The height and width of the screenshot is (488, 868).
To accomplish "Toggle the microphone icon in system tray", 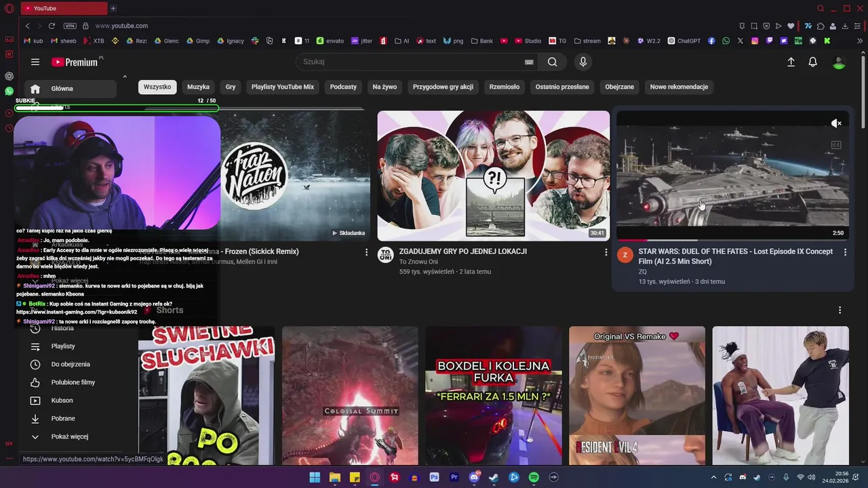I will (x=786, y=477).
